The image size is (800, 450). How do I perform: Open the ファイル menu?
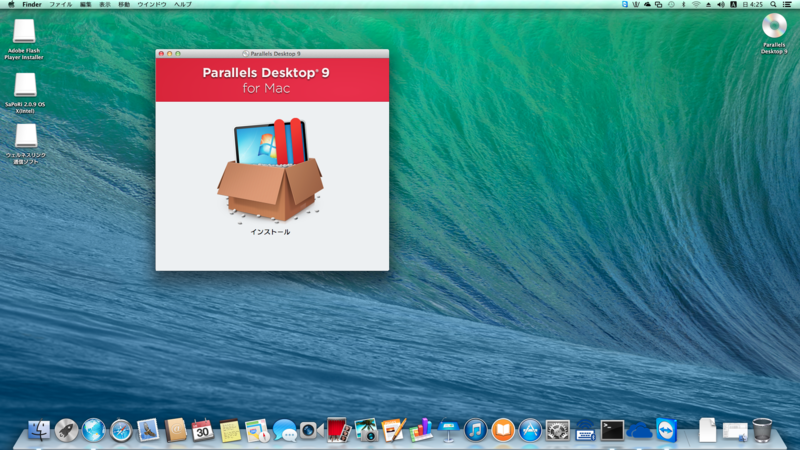60,4
